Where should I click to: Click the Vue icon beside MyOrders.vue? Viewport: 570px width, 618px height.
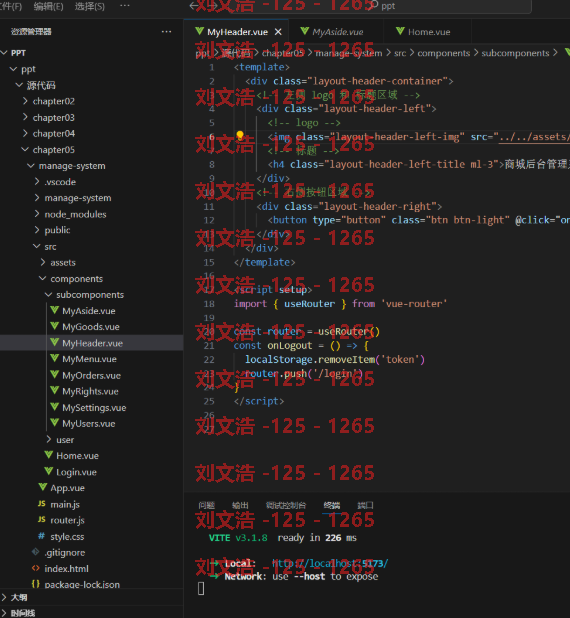click(x=54, y=375)
